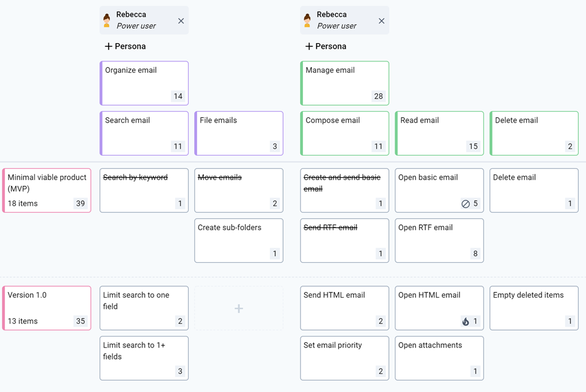586x392 pixels.
Task: Open the Manage email activity card
Action: (344, 83)
